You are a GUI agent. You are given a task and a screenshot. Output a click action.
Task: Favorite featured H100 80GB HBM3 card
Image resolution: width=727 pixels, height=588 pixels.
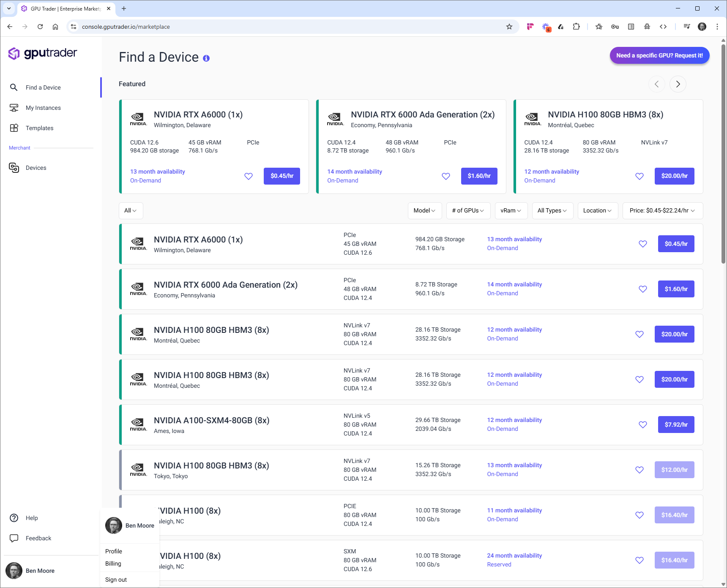[x=640, y=176]
